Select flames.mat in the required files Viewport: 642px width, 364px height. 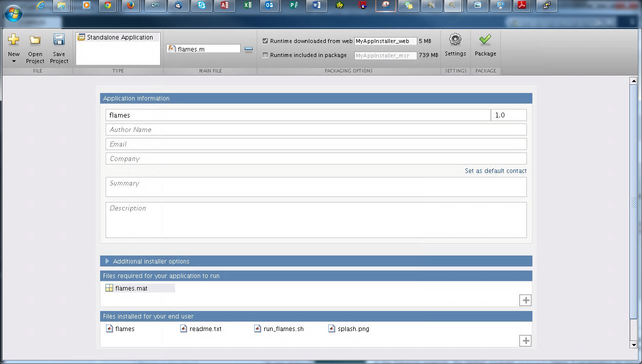[x=131, y=288]
